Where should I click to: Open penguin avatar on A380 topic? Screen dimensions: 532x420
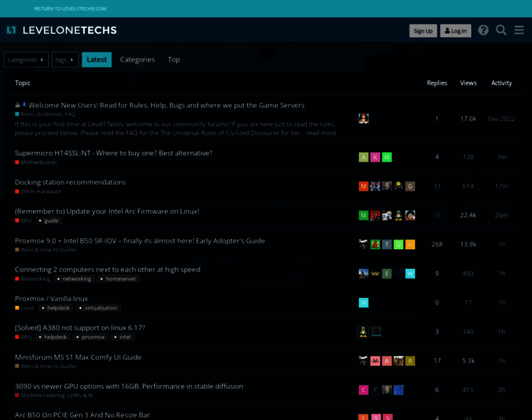[x=363, y=332]
